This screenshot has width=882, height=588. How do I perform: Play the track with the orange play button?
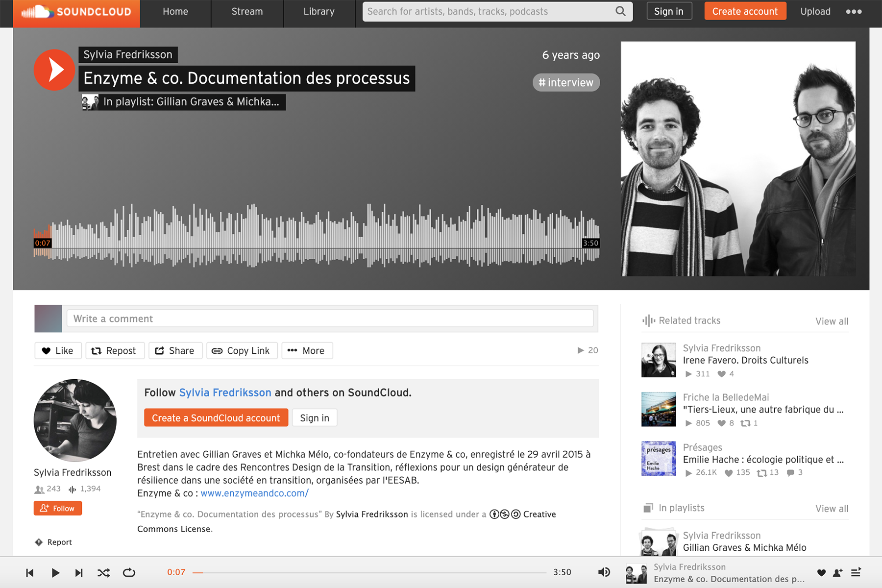pos(54,70)
